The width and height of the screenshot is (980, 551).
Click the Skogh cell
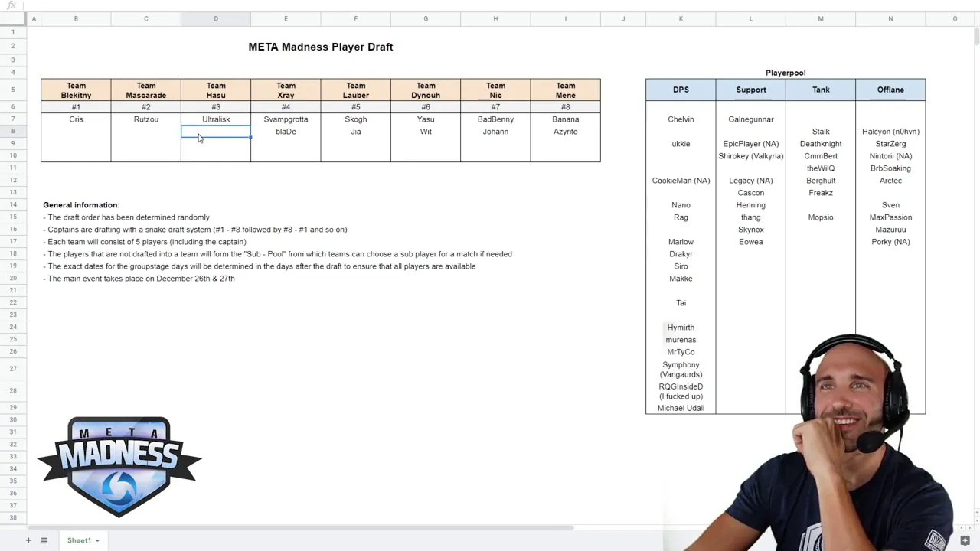point(356,119)
